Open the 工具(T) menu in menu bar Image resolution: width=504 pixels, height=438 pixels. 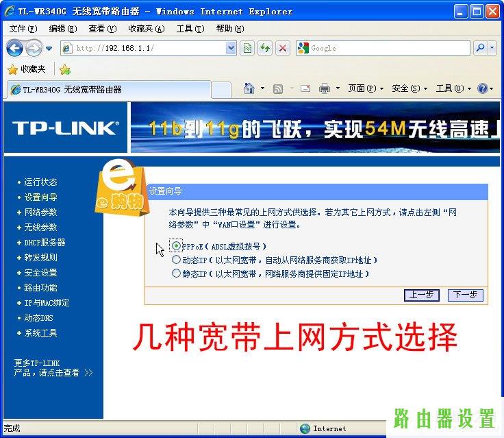pos(190,29)
